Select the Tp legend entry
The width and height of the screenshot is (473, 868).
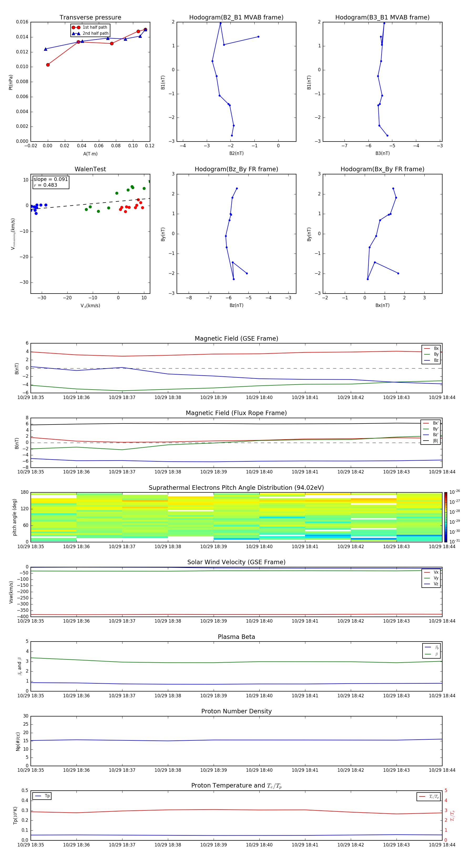42,796
